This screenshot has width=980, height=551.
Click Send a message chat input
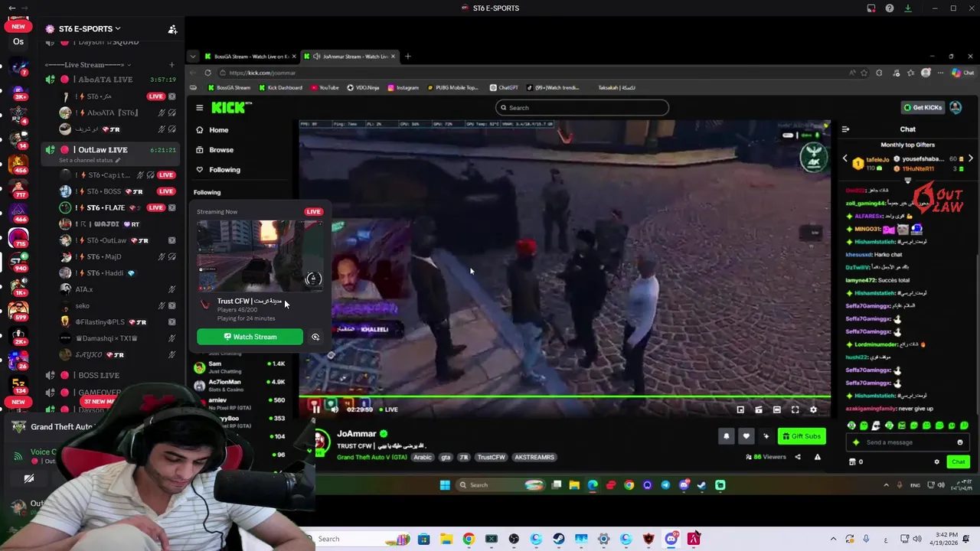tap(907, 442)
